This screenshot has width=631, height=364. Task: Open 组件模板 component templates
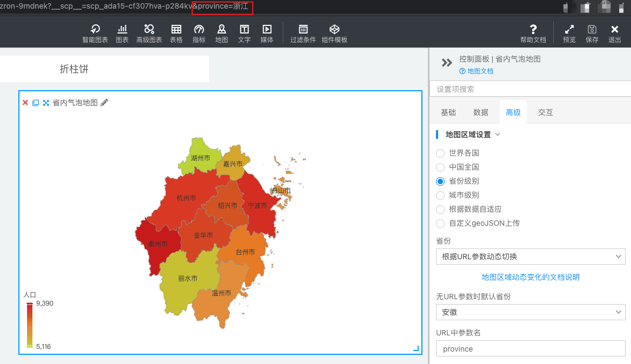334,33
